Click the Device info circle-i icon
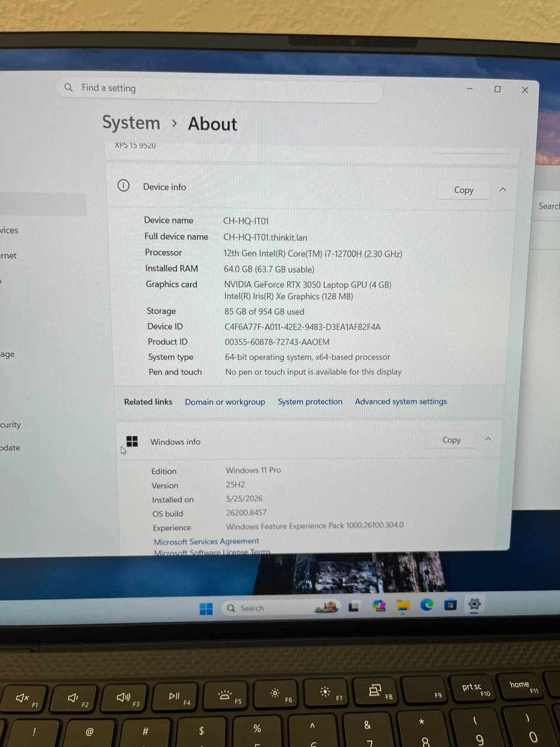Viewport: 560px width, 747px height. click(124, 186)
